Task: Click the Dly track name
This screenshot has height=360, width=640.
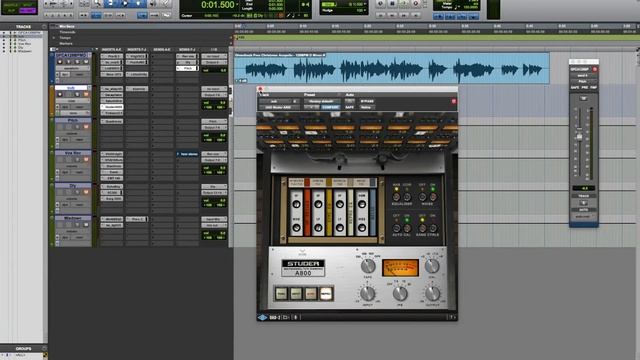Action: [73, 186]
